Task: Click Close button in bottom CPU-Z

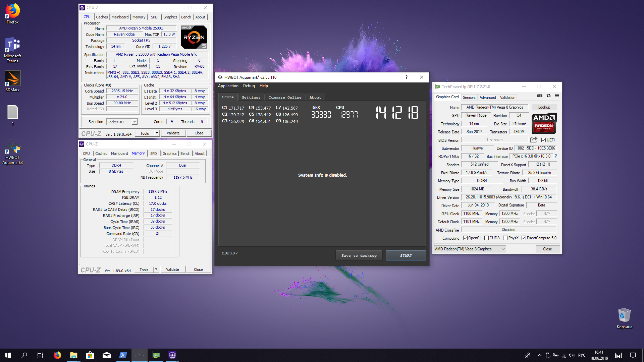Action: [198, 269]
